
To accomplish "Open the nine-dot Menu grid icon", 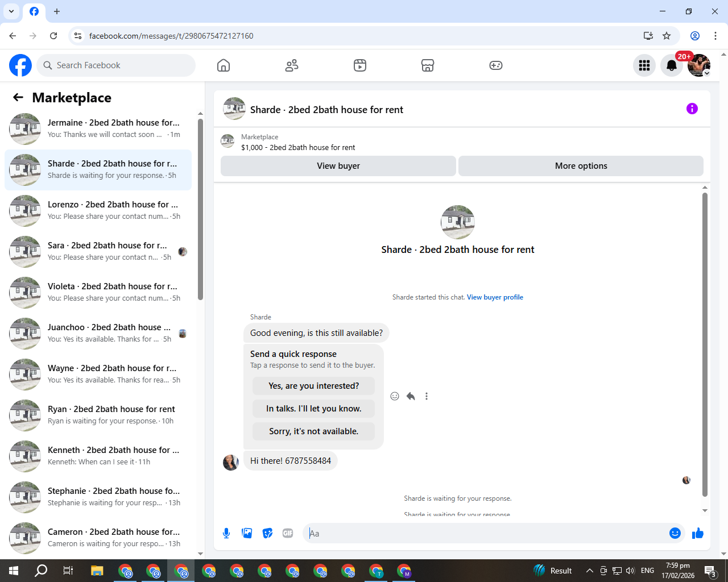I will click(x=644, y=65).
